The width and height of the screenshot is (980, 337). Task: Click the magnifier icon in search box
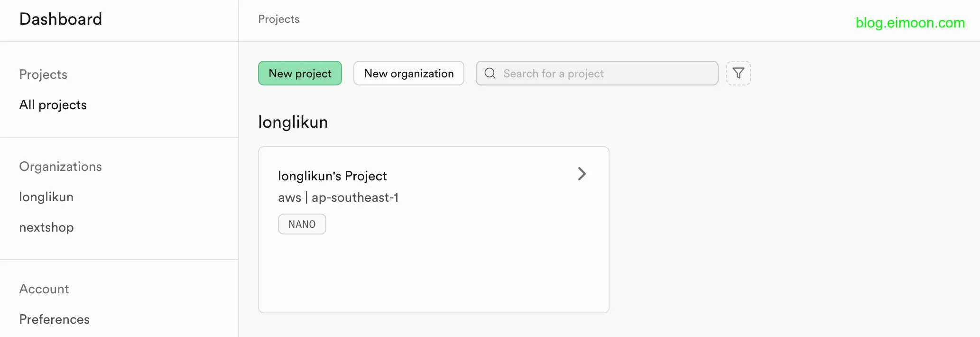[x=490, y=73]
